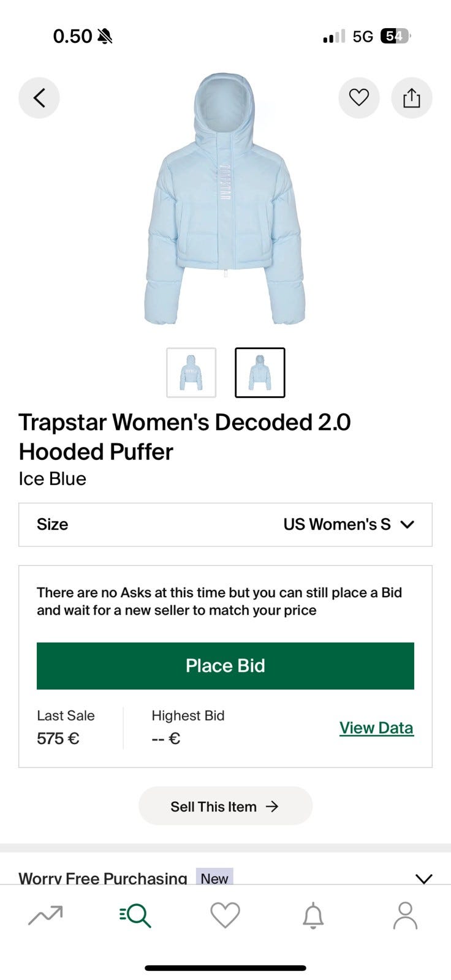Open the Size dropdown US Women's S

tap(225, 524)
